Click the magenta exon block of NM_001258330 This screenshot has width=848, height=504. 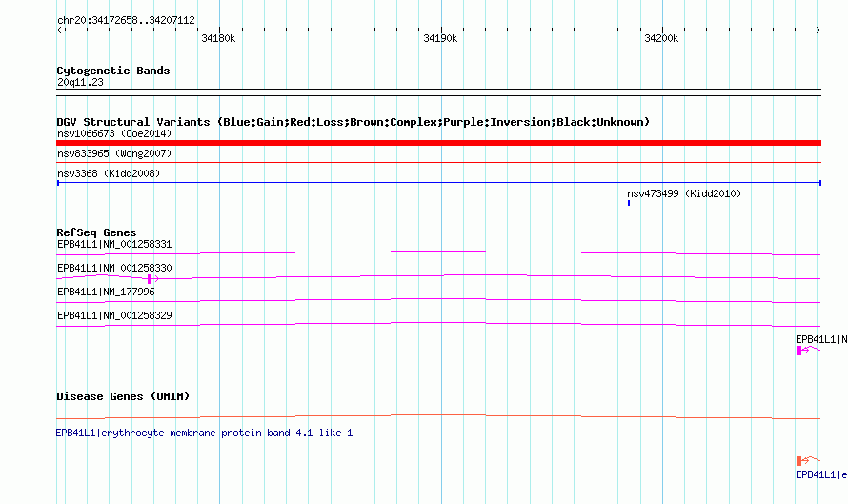pos(150,279)
